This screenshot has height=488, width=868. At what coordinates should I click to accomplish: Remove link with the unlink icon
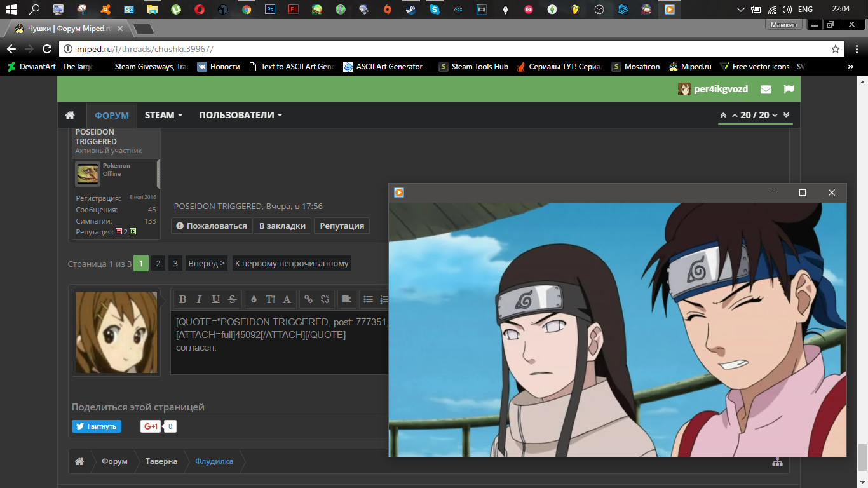325,299
